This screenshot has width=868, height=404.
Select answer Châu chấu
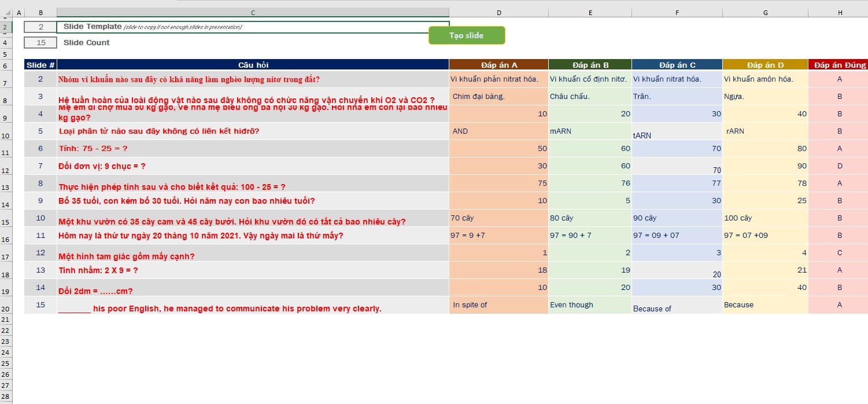point(590,97)
